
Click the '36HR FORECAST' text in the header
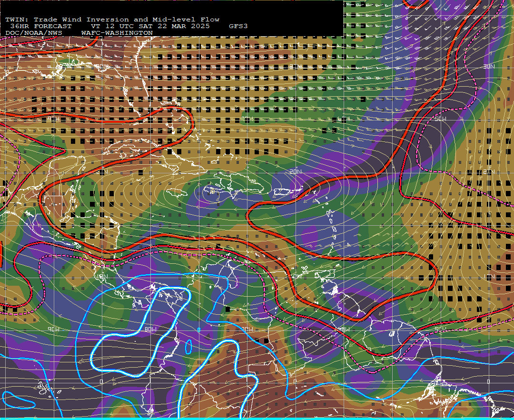click(x=40, y=26)
